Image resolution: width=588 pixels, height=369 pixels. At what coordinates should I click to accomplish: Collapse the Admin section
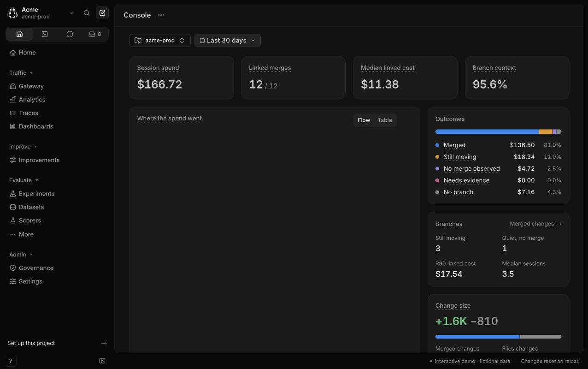(x=21, y=255)
